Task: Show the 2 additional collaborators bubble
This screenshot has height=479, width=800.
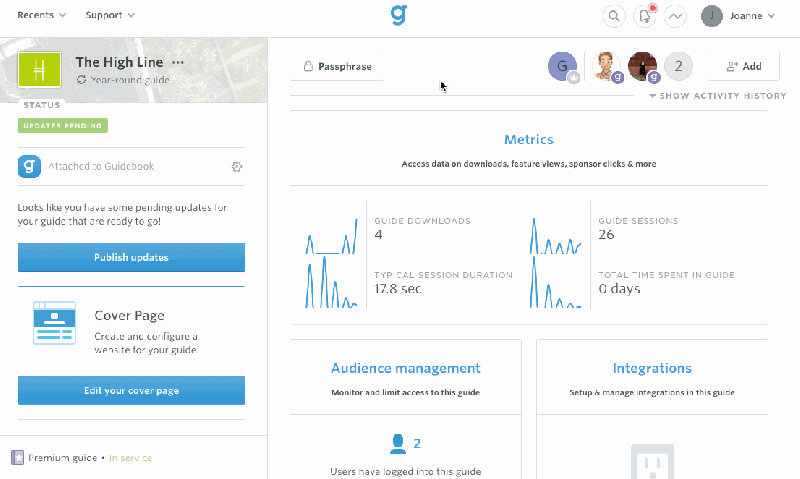Action: (x=678, y=66)
